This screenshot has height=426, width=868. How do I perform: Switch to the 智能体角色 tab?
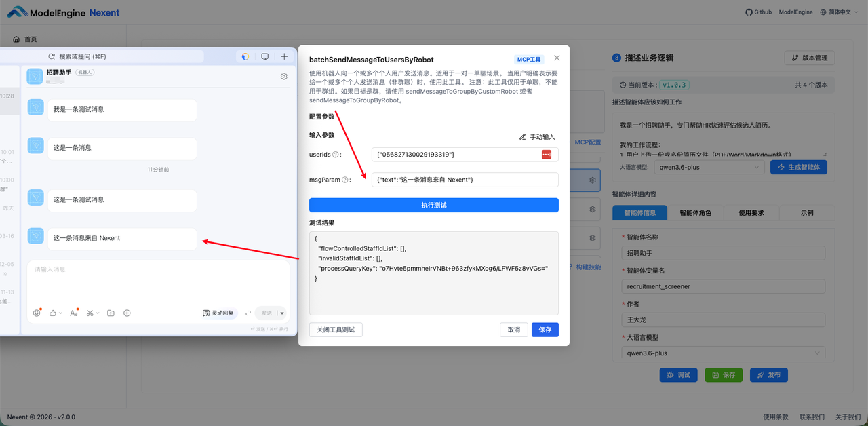(x=695, y=212)
